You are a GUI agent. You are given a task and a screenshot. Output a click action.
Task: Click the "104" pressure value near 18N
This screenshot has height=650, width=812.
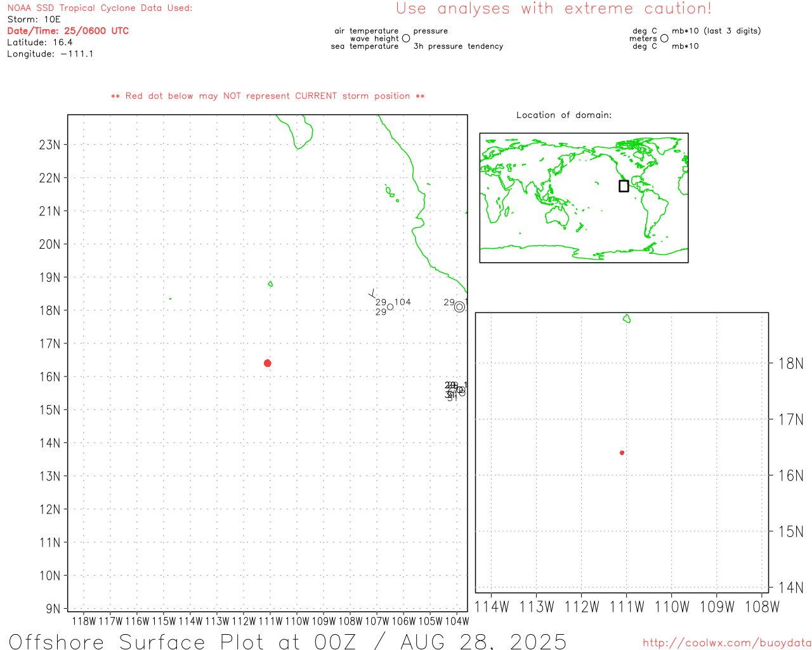coord(403,302)
